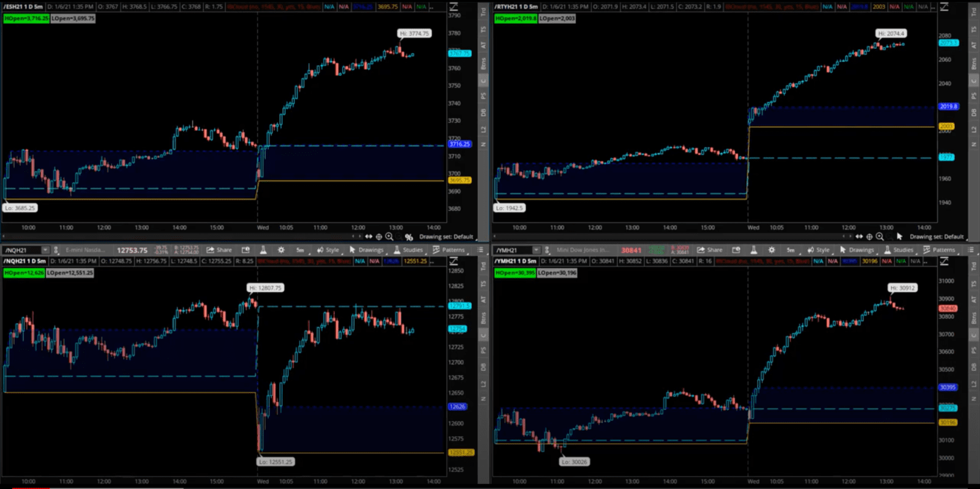This screenshot has height=489, width=980.
Task: Open the Patterns dropdown in the /NQH21 toolbar
Action: coord(450,250)
